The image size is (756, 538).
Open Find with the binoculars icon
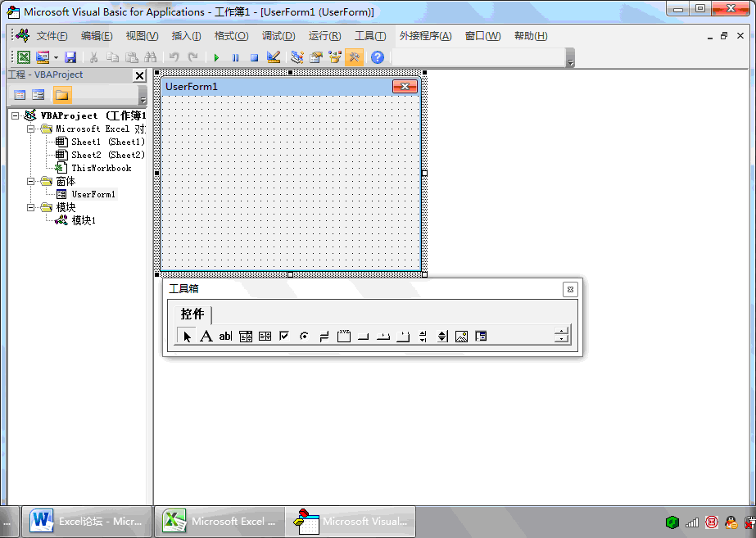point(151,57)
